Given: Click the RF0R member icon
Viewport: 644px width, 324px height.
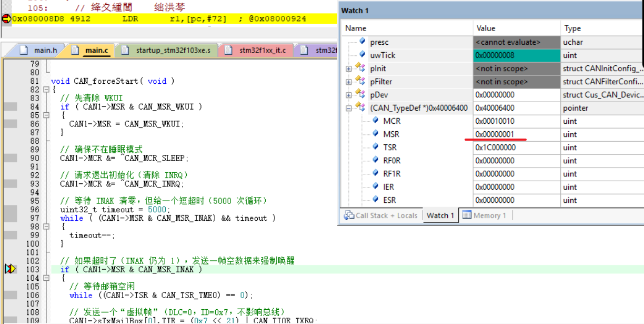Looking at the screenshot, I should coord(375,160).
